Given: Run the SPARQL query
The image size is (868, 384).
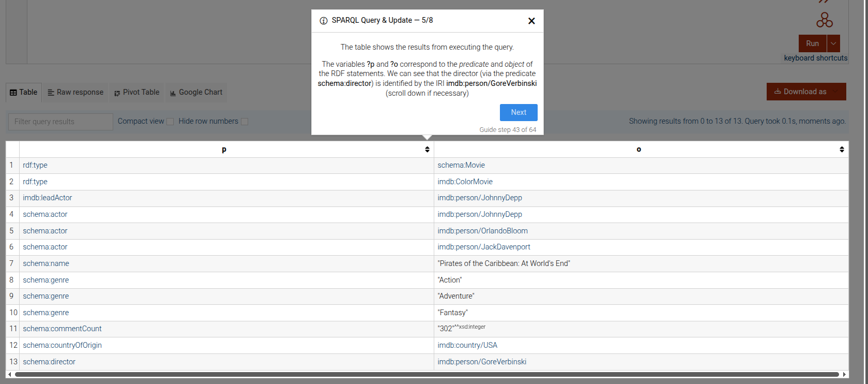Looking at the screenshot, I should click(x=812, y=43).
